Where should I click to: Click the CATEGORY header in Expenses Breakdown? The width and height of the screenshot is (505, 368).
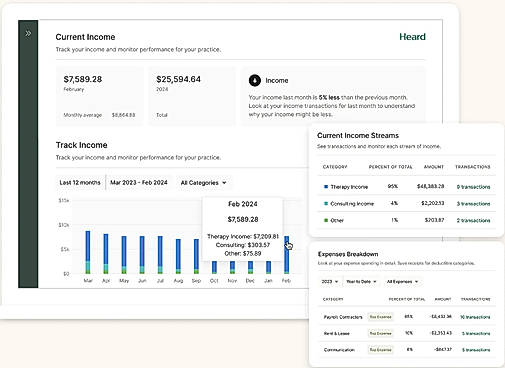tap(333, 299)
